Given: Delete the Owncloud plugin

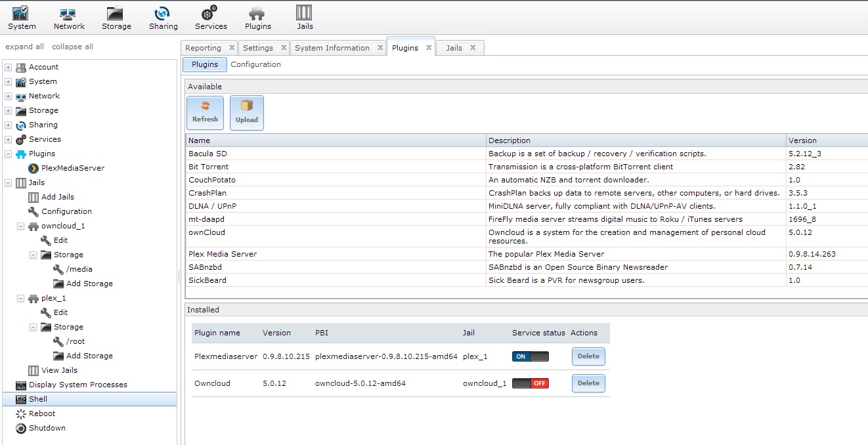Looking at the screenshot, I should (588, 383).
